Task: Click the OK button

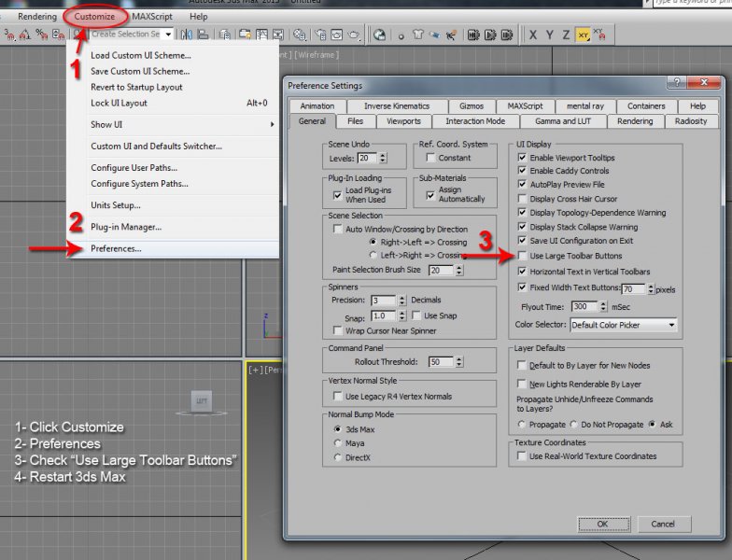Action: coord(602,524)
